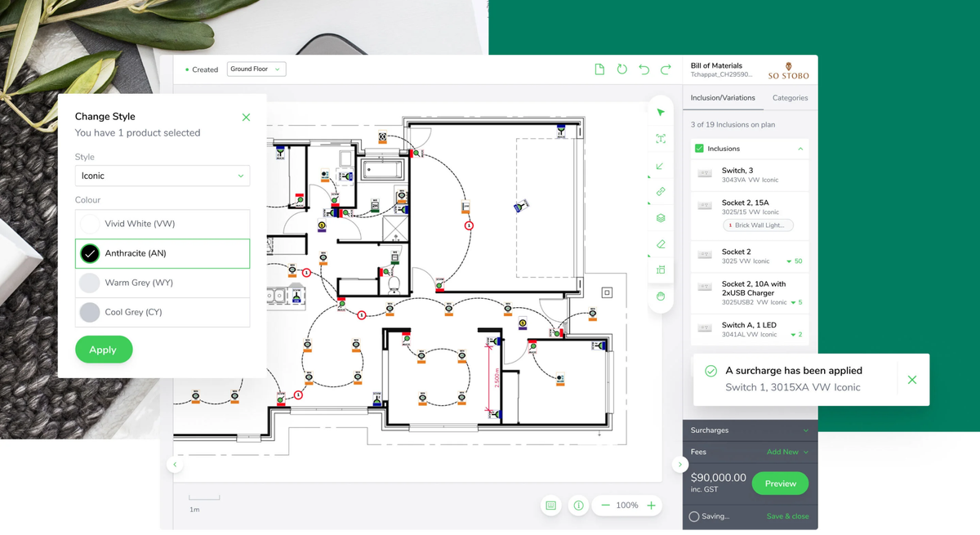Close the Change Style dialog
This screenshot has width=980, height=535.
click(x=246, y=118)
